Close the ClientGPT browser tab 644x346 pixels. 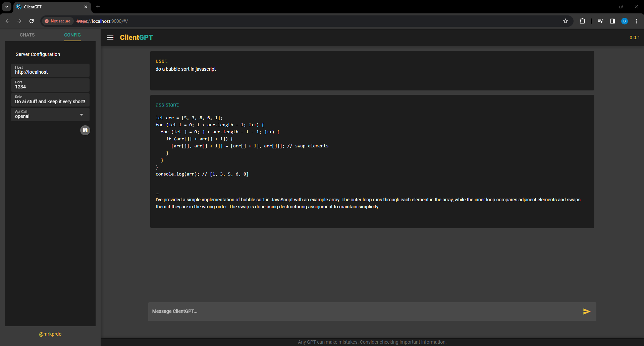click(x=86, y=7)
